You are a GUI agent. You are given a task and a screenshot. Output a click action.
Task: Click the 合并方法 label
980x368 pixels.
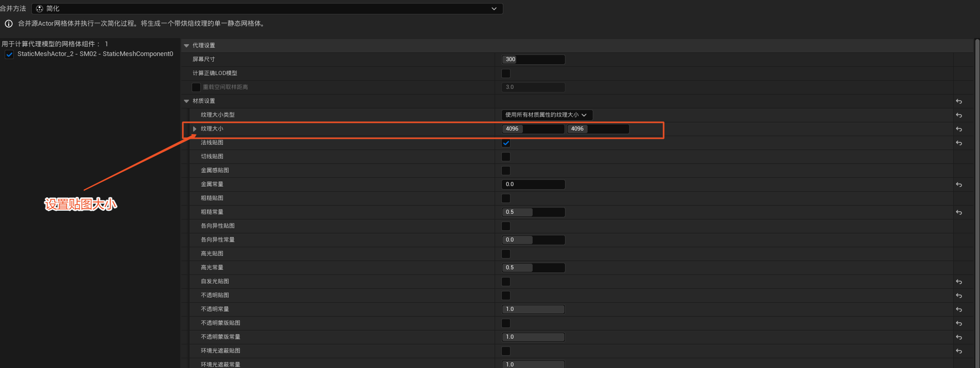click(x=13, y=9)
